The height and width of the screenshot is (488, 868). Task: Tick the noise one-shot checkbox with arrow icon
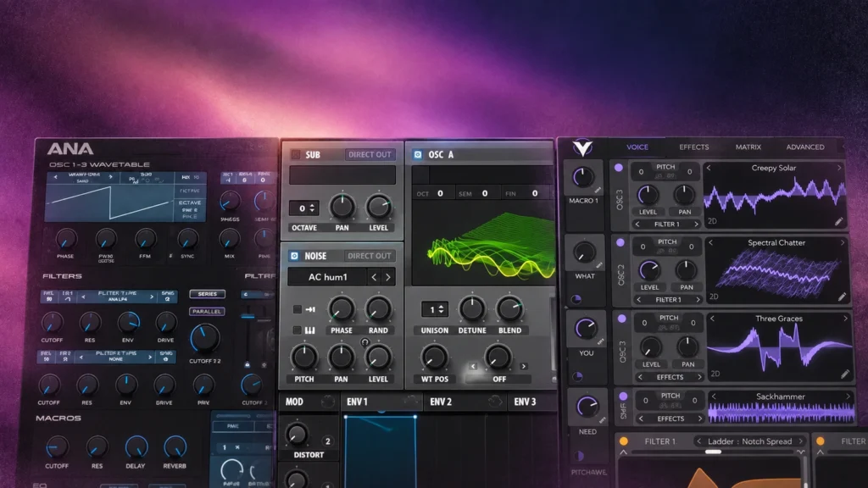(298, 309)
